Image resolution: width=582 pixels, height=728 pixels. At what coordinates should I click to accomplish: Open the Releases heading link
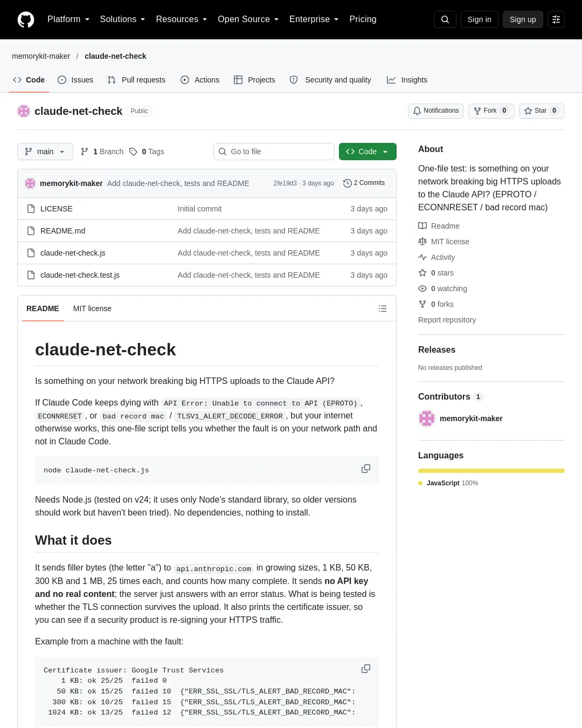[436, 349]
